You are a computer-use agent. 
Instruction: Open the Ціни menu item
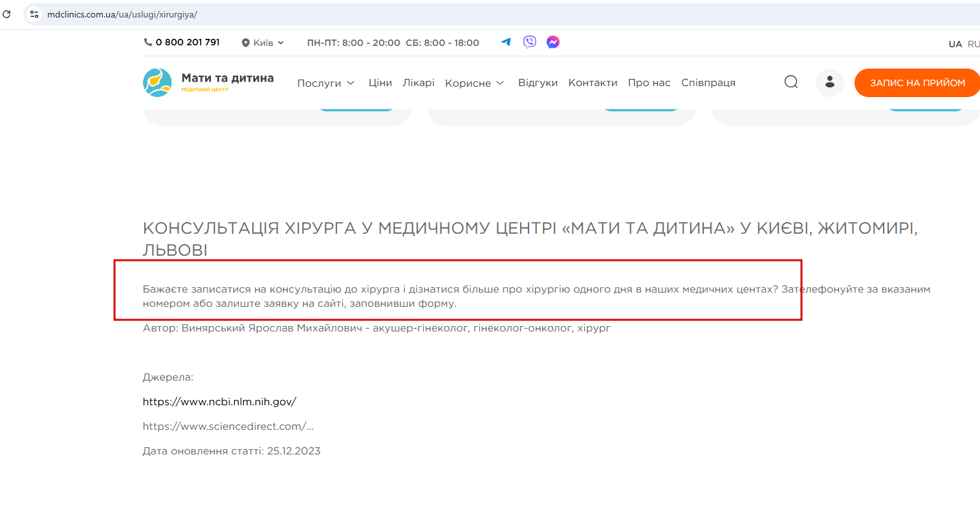(380, 83)
